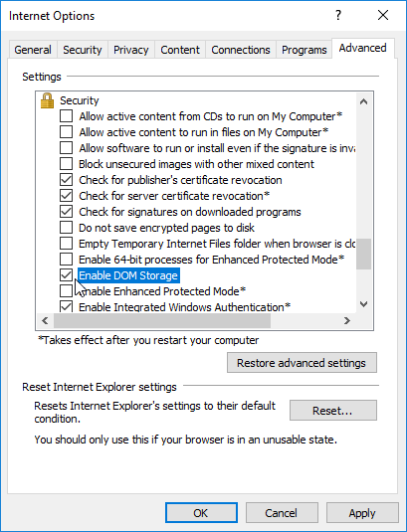Click the scroll up arrow in settings list
The width and height of the screenshot is (407, 532).
tap(363, 101)
